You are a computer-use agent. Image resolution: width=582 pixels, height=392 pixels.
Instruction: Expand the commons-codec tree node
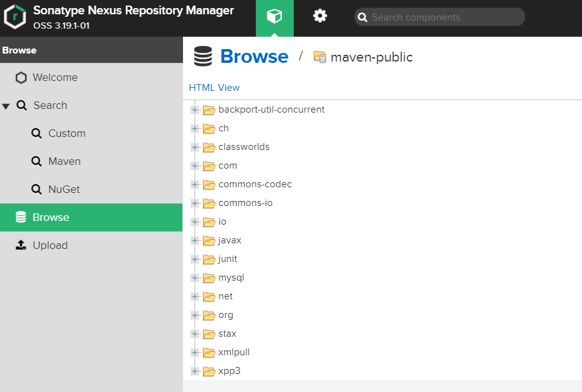(194, 184)
